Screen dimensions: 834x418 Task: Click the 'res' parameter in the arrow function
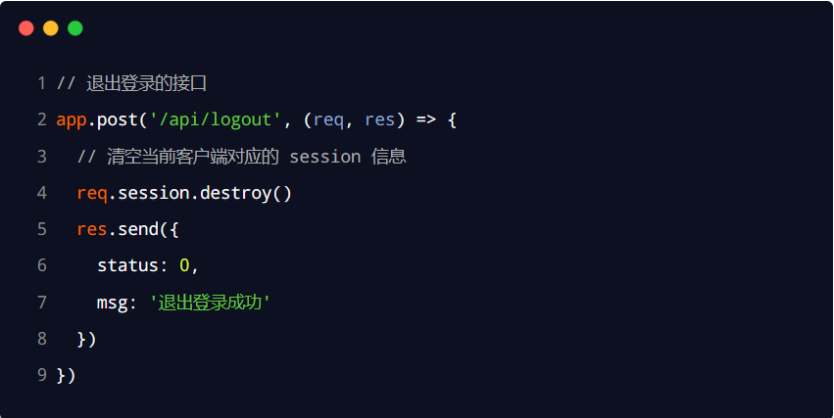click(379, 120)
